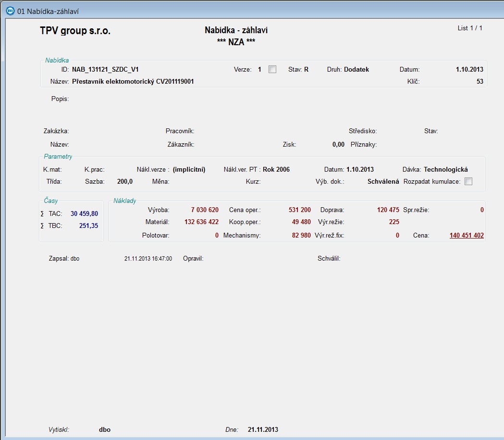Screen dimensions: 504x440
Task: Click the ID value NAB_131121_SZDC_V1
Action: pyautogui.click(x=105, y=70)
